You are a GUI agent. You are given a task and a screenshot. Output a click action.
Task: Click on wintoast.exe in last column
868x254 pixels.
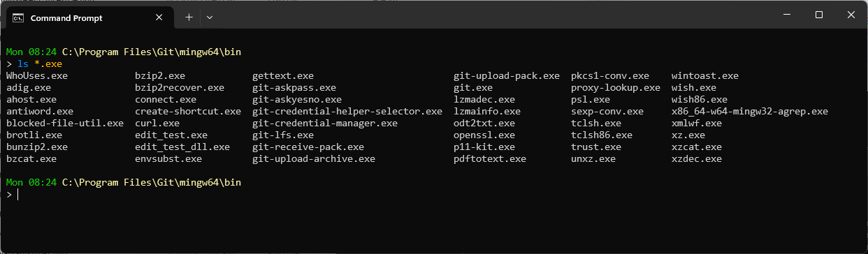[x=705, y=76]
